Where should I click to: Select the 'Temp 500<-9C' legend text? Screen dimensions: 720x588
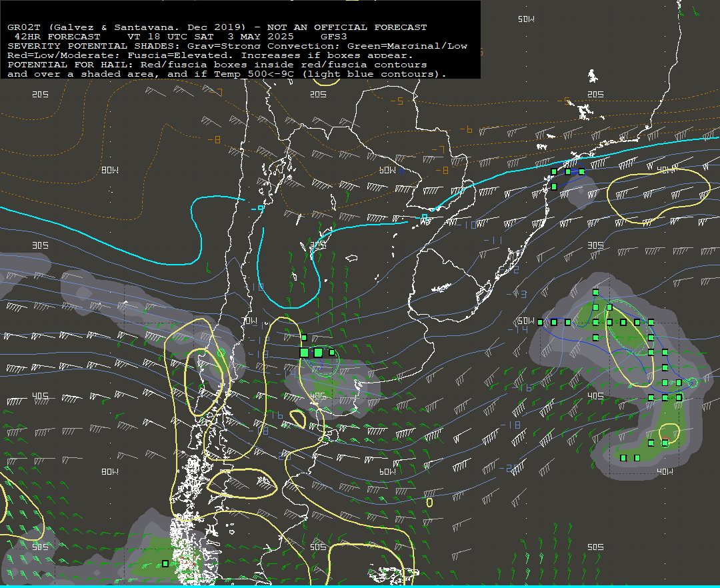point(254,74)
